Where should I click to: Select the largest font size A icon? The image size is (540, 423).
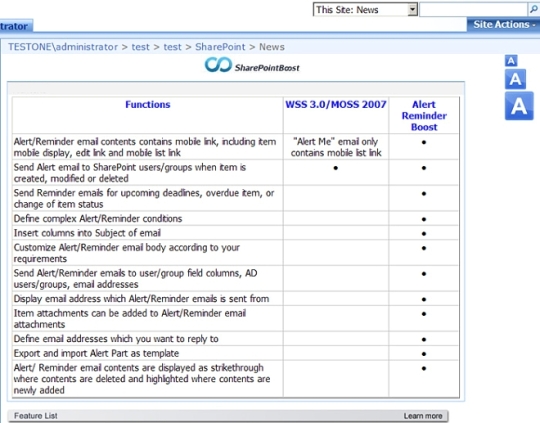coord(519,106)
